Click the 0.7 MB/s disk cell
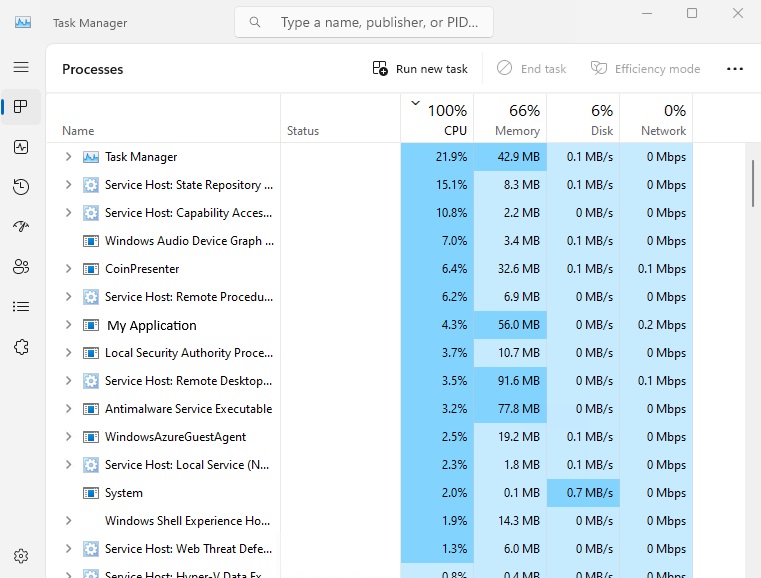This screenshot has width=761, height=578. (x=583, y=493)
